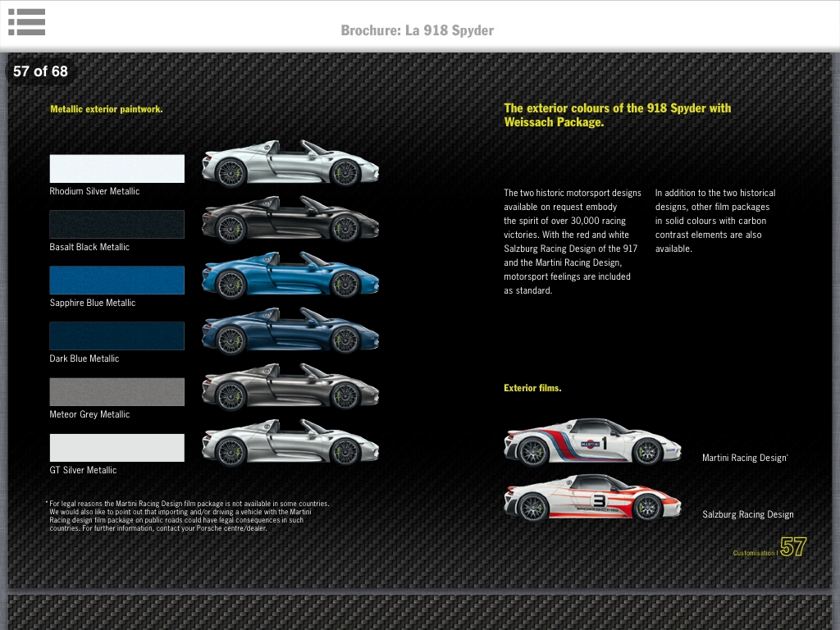Screen dimensions: 840x630
Task: Click the GT Silver 918 Spyder image
Action: (x=290, y=442)
